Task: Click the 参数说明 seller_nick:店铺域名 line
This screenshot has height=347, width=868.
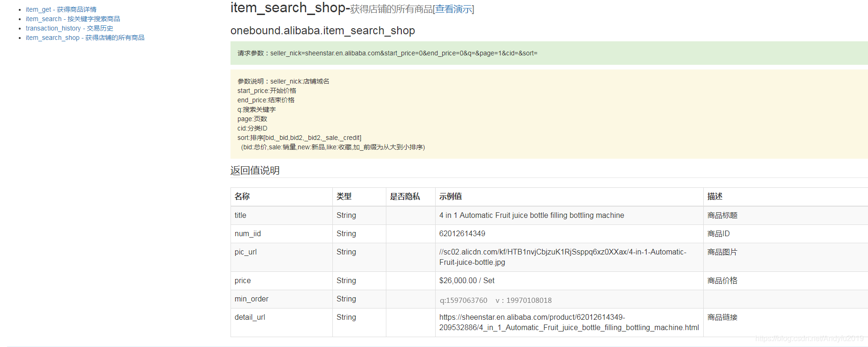Action: pyautogui.click(x=284, y=81)
